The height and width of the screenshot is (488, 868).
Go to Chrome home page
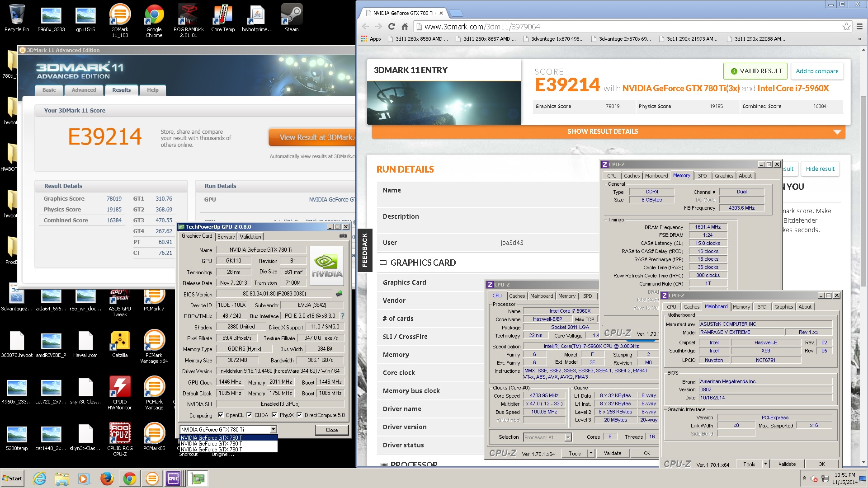(x=405, y=27)
